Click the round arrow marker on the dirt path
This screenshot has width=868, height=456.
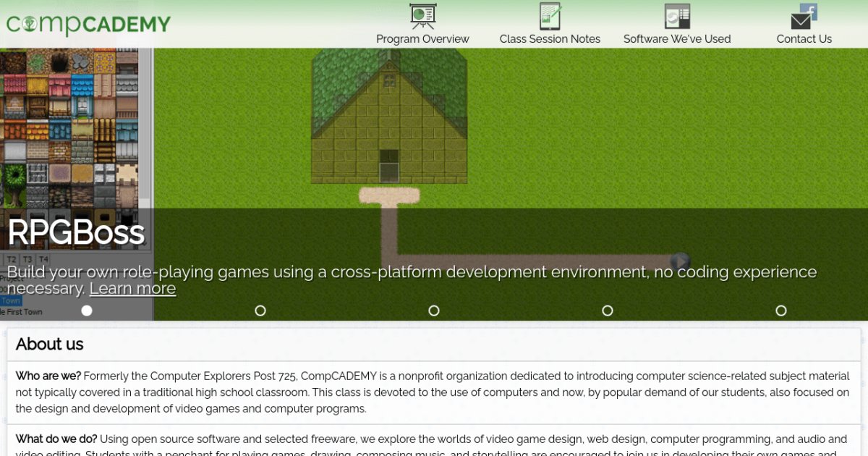[x=680, y=261]
